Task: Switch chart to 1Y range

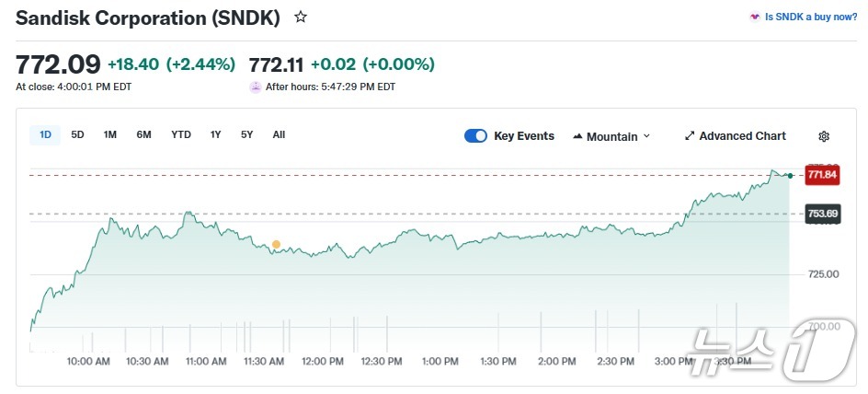Action: [x=215, y=135]
